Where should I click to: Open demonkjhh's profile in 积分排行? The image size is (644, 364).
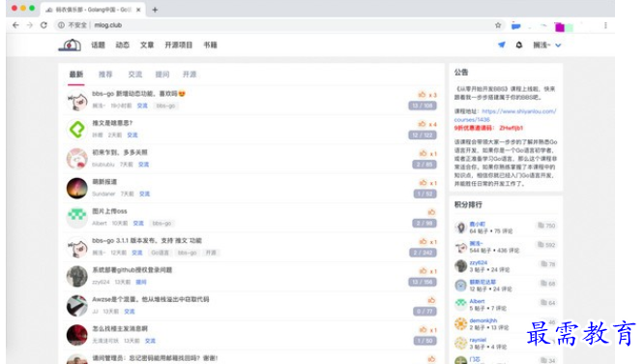coord(483,320)
